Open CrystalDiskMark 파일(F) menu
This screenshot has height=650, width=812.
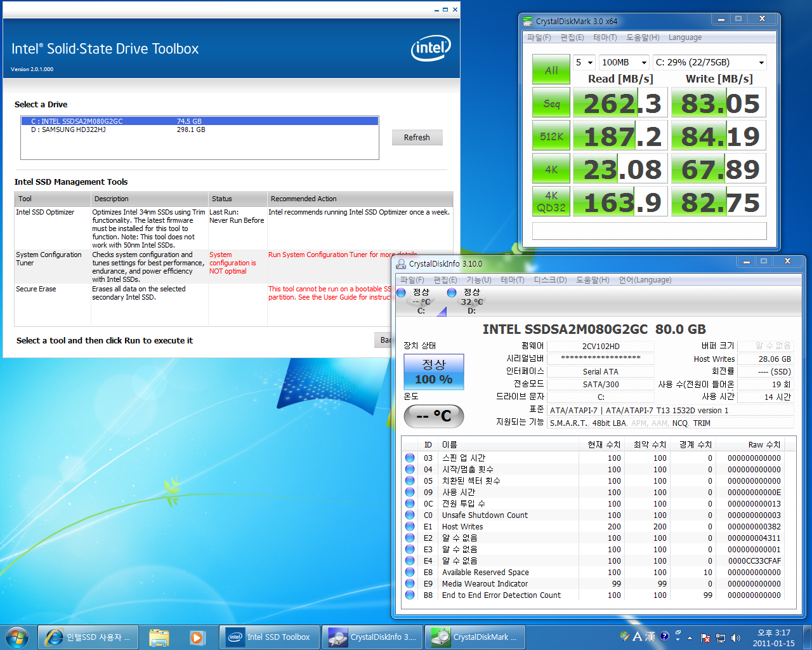(x=539, y=37)
